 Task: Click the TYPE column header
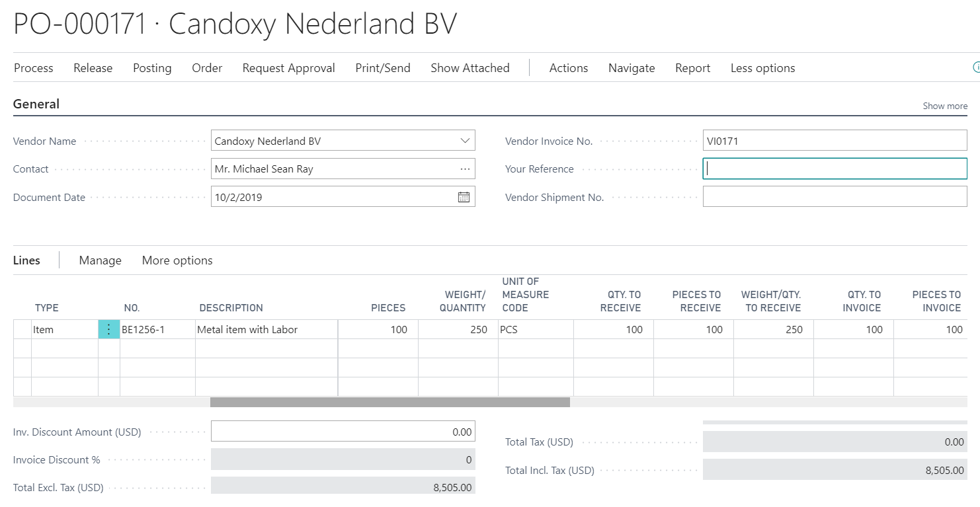(x=47, y=308)
